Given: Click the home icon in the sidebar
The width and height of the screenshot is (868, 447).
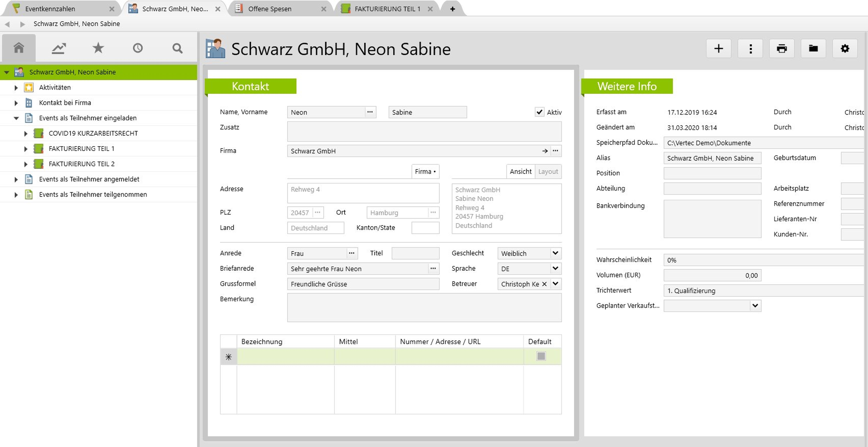Looking at the screenshot, I should [x=19, y=48].
